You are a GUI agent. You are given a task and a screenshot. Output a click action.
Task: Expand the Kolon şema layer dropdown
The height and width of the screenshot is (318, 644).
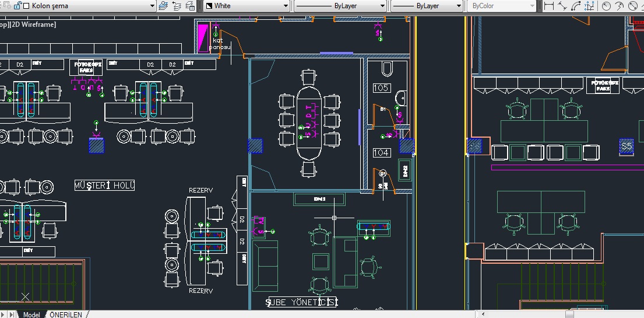coord(152,6)
